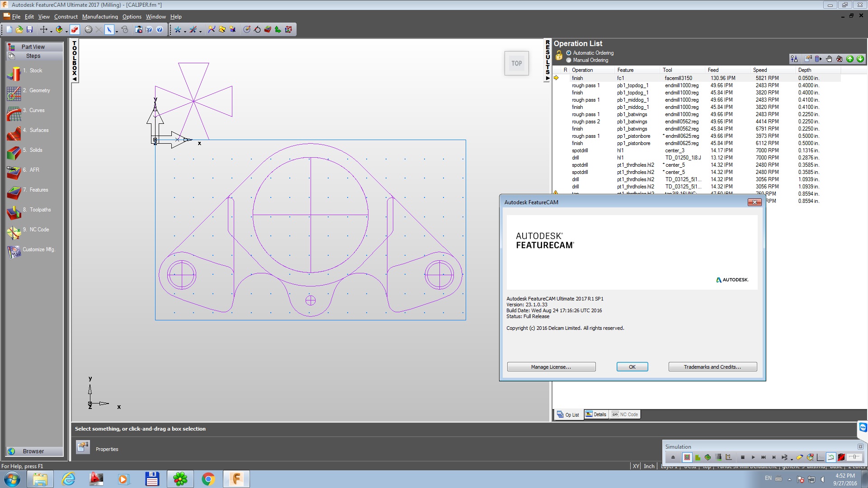868x488 pixels.
Task: Select Manual Ordering radio button
Action: coord(569,60)
